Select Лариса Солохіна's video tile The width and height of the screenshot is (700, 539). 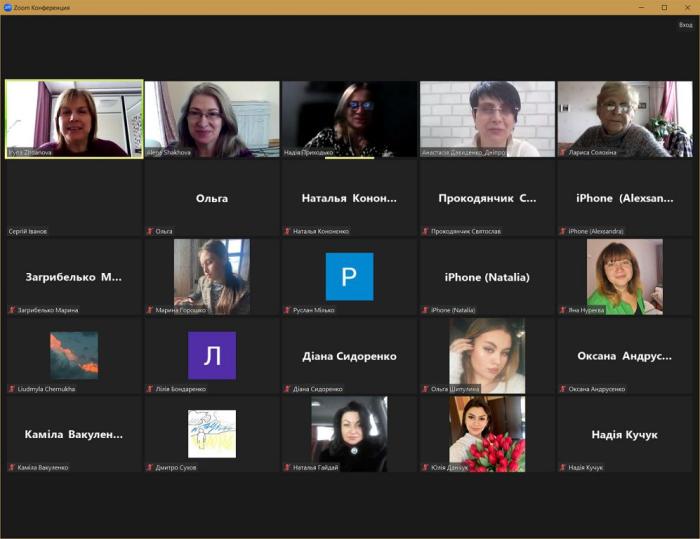pyautogui.click(x=625, y=118)
